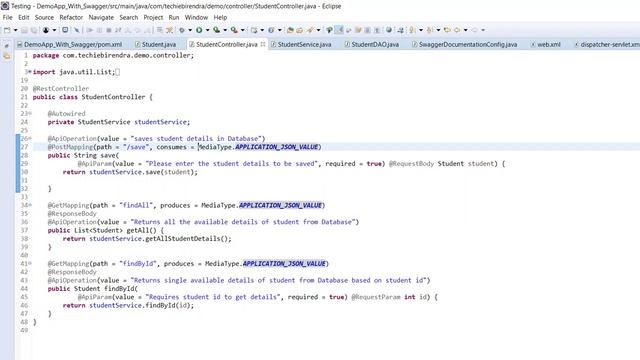Click the Suspend debug icon

(99, 30)
